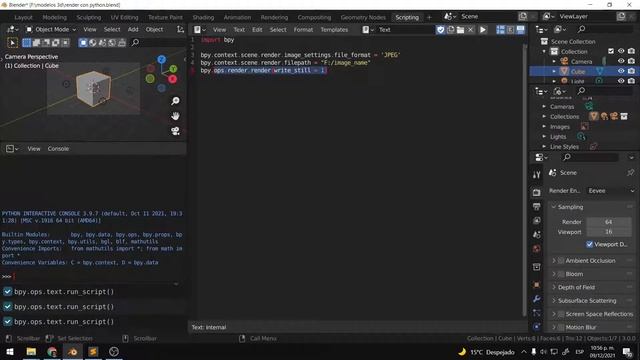The width and height of the screenshot is (640, 360).
Task: Expand the Camera item in outliner
Action: 554,62
